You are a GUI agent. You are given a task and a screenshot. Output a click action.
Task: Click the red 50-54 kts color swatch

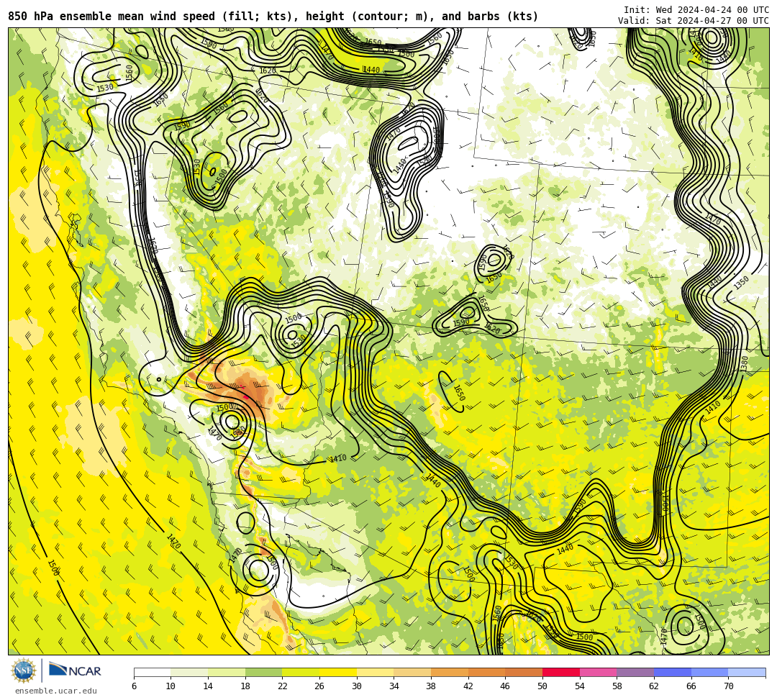click(561, 672)
